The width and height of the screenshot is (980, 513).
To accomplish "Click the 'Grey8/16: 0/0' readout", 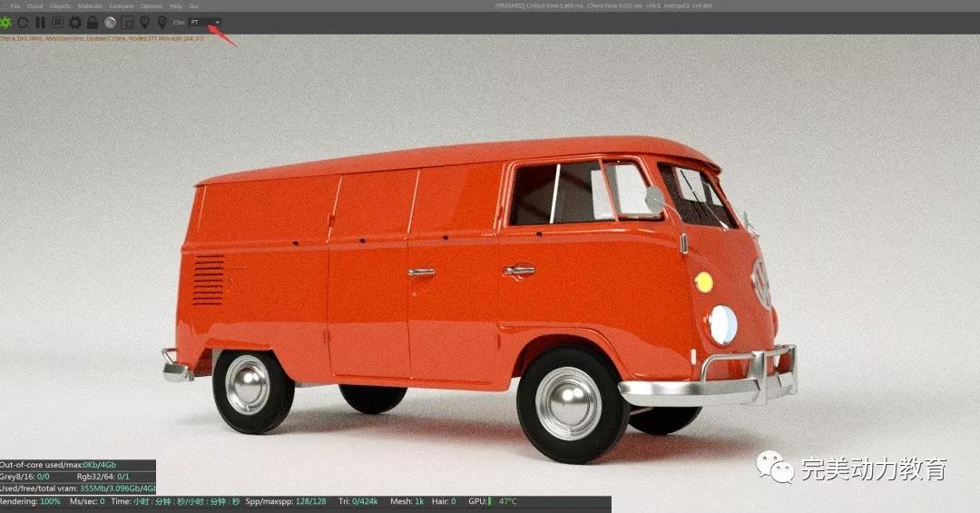I will pos(25,477).
